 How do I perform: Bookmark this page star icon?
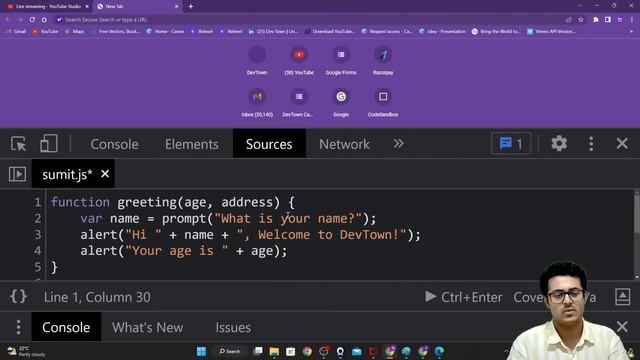(581, 20)
